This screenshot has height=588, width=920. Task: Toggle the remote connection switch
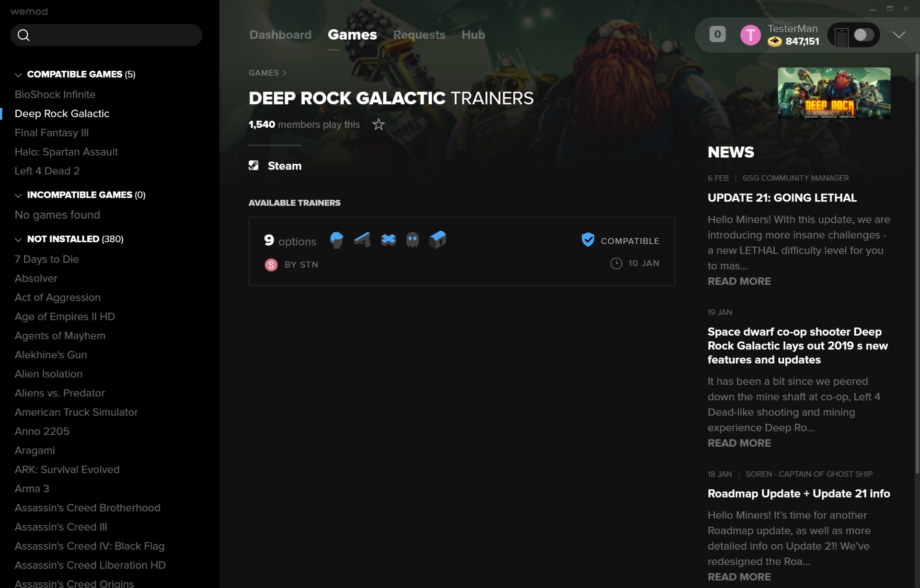point(864,35)
